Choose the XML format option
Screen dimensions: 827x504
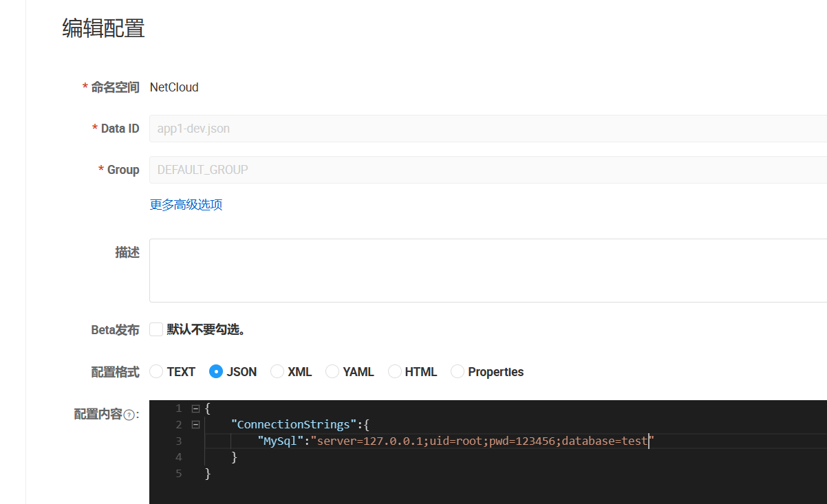pos(277,371)
